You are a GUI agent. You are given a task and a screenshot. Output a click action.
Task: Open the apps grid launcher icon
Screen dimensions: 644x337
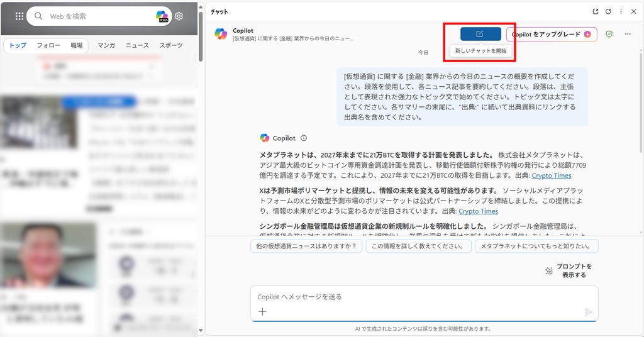(x=19, y=16)
